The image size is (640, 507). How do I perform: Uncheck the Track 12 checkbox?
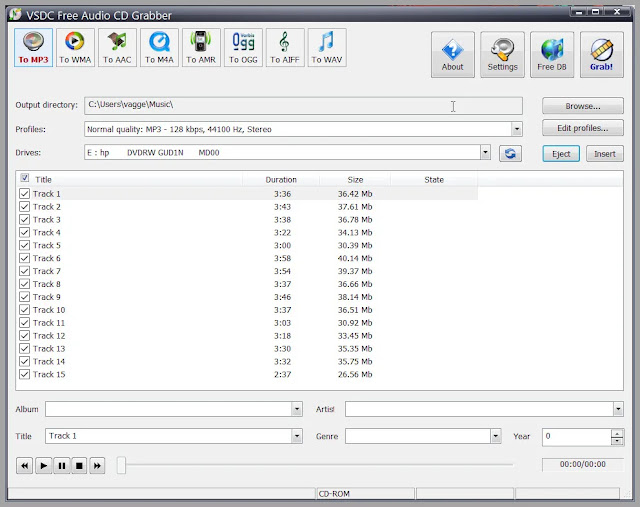coord(24,336)
